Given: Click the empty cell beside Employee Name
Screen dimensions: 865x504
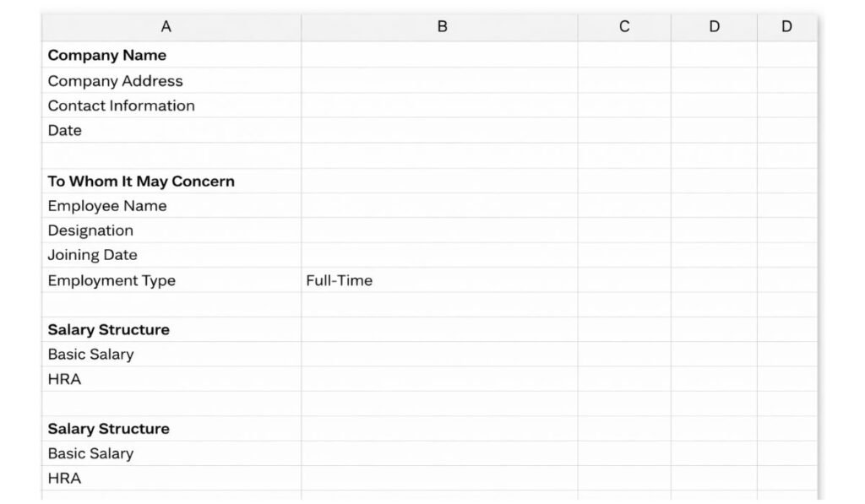Looking at the screenshot, I should [442, 205].
